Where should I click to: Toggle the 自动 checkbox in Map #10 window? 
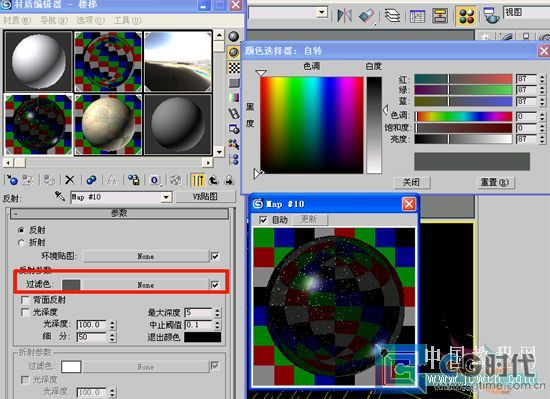[x=263, y=220]
